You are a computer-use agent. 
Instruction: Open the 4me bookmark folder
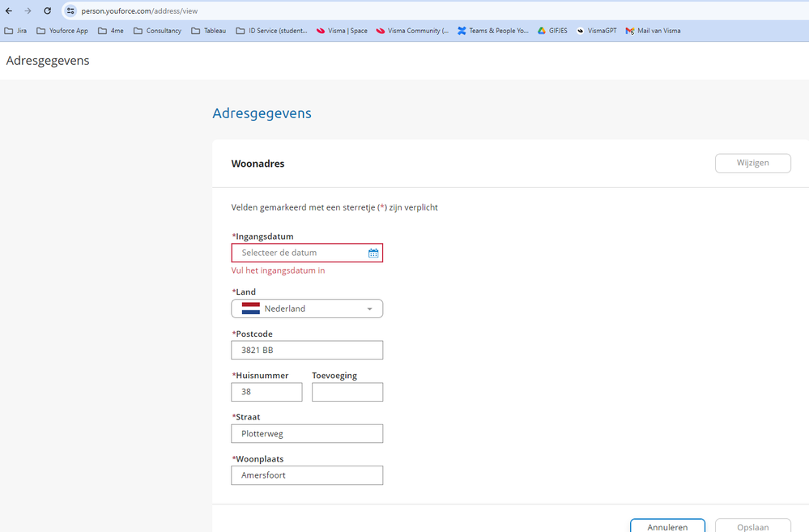[111, 31]
